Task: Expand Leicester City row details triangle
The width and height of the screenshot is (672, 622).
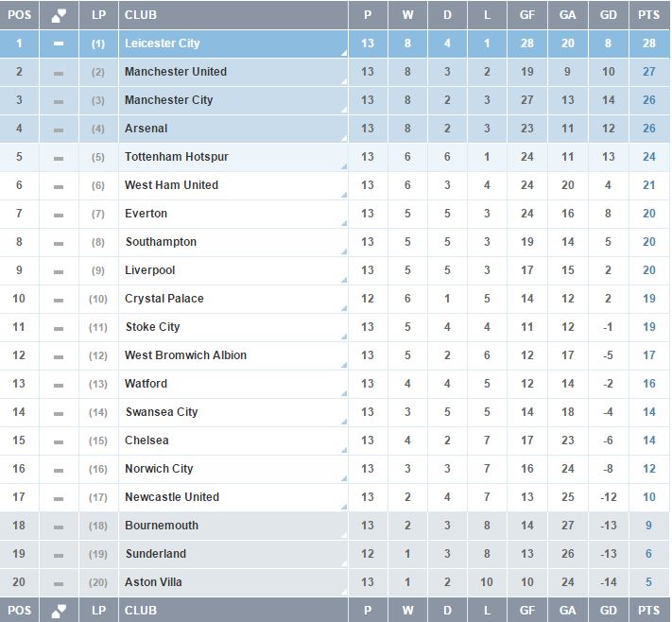Action: click(x=344, y=53)
